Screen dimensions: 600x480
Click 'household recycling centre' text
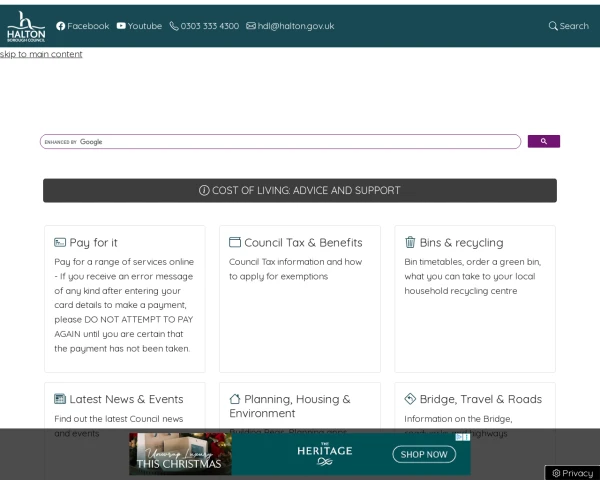point(461,291)
